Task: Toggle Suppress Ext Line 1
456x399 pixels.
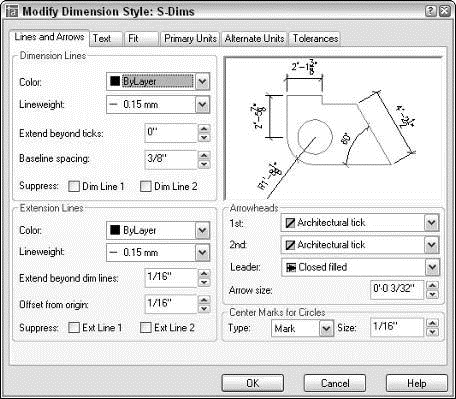Action: (x=74, y=328)
